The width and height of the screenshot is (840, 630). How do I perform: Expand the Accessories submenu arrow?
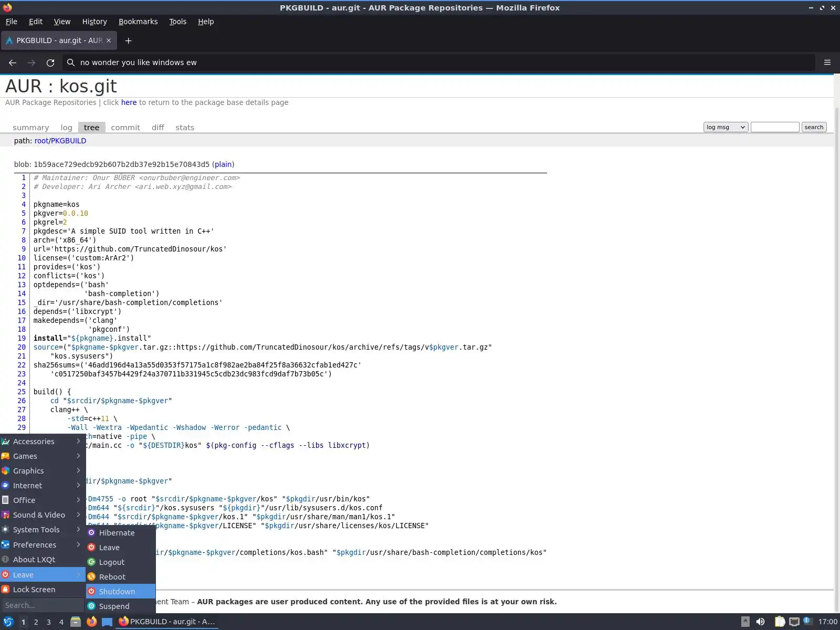pos(78,441)
